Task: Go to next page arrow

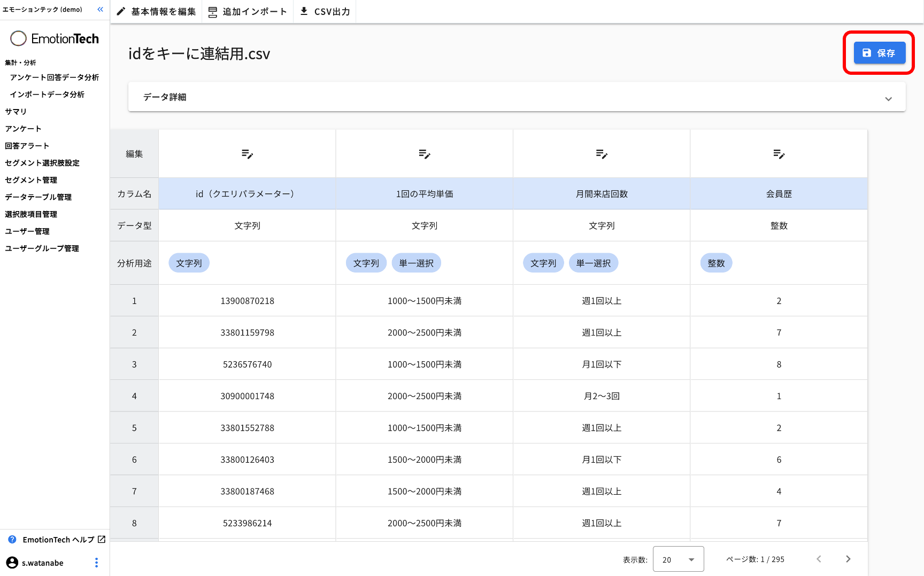Action: (848, 559)
